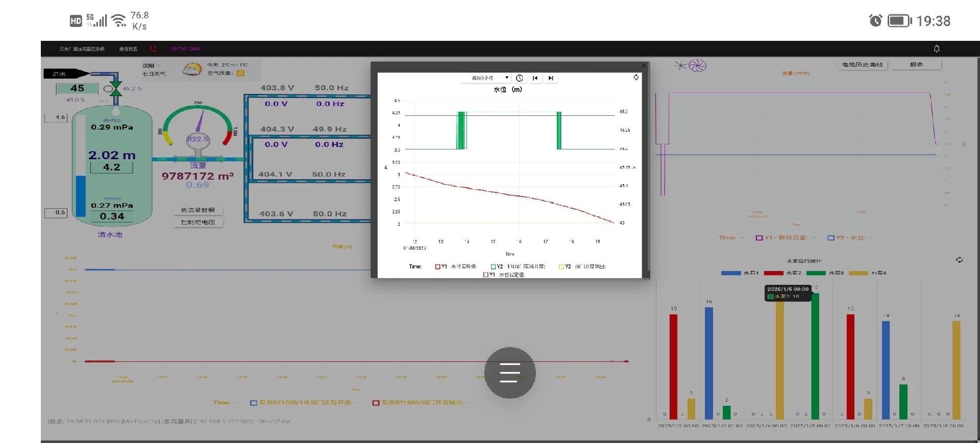980x443 pixels.
Task: Click the level setpoint field 4.2
Action: [x=112, y=167]
